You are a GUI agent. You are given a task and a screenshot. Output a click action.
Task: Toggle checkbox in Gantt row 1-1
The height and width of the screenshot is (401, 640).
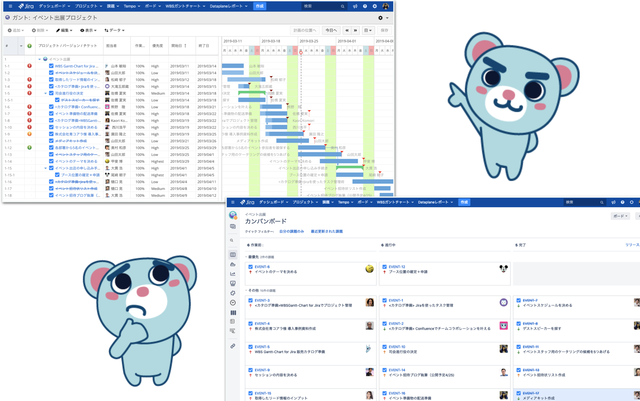pos(51,66)
